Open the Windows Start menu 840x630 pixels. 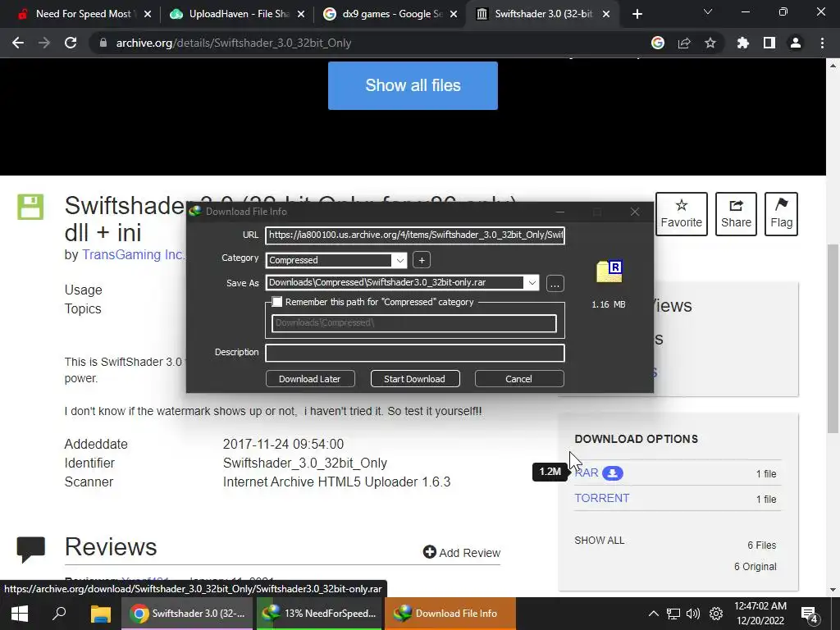click(20, 614)
